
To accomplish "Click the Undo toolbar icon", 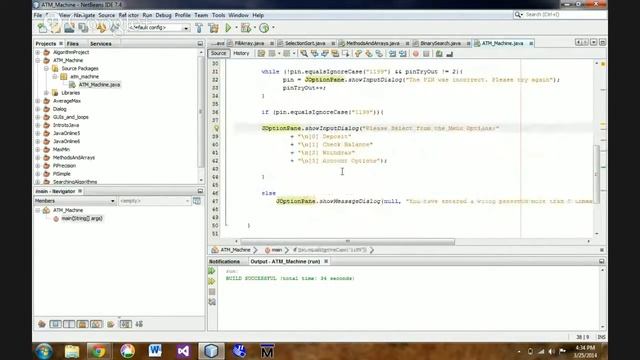I will pyautogui.click(x=101, y=28).
